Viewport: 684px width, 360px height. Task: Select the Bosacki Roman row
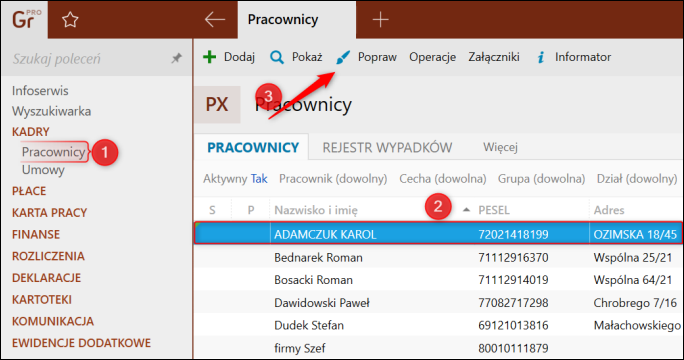click(x=438, y=280)
